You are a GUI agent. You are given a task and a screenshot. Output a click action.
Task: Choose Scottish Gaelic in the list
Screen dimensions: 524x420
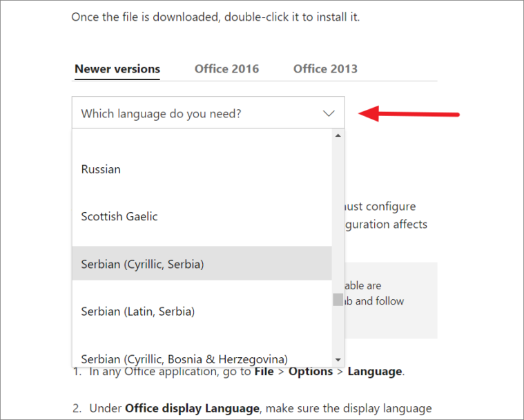[x=202, y=216]
